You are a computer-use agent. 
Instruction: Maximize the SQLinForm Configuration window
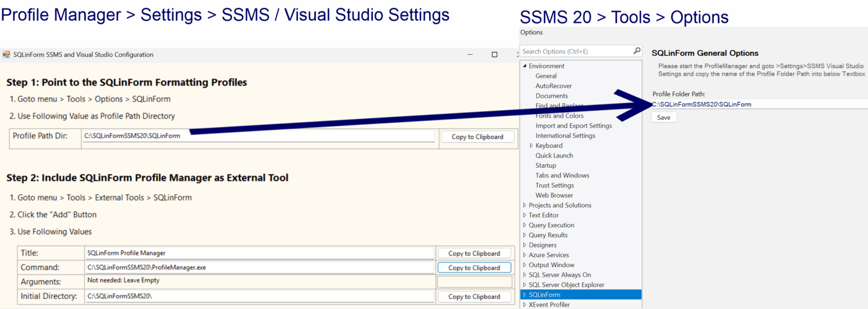tap(494, 55)
